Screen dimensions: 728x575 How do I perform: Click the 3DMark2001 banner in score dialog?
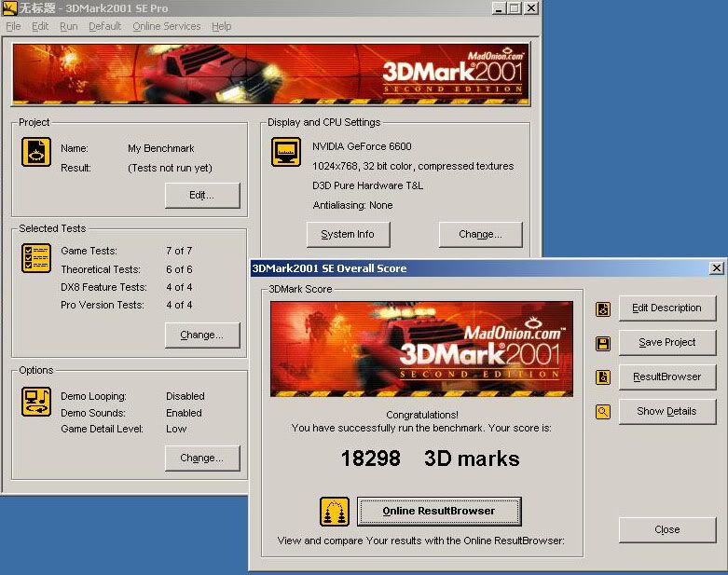(421, 349)
